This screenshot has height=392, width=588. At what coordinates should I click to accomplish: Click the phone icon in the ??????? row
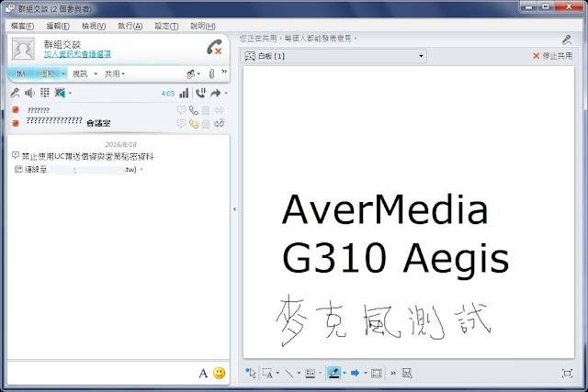coord(194,110)
